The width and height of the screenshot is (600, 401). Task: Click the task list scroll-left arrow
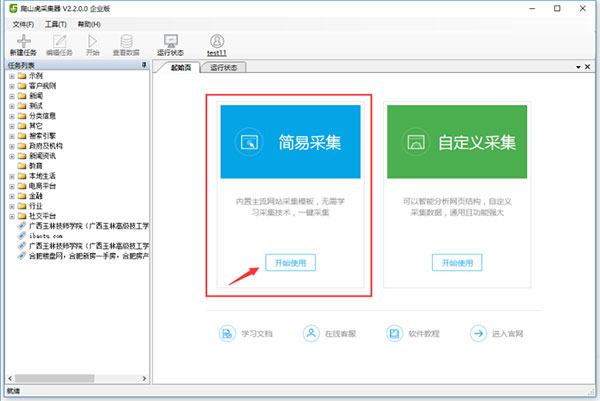click(x=10, y=378)
